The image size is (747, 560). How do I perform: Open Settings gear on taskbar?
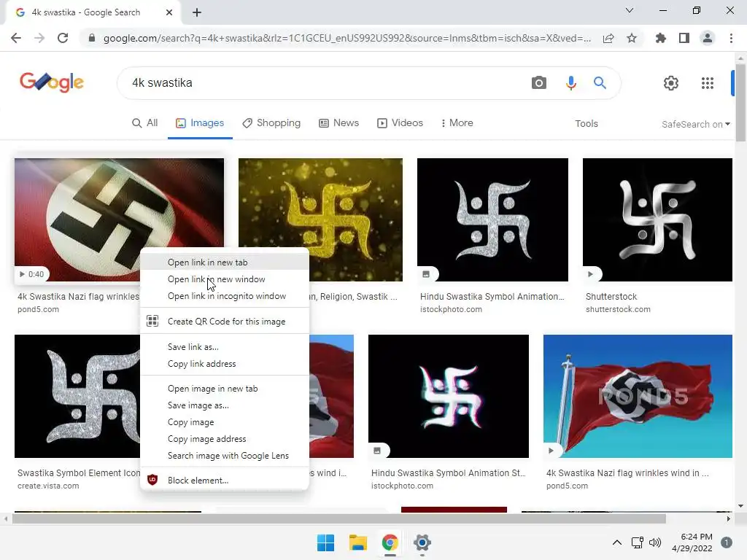click(422, 542)
